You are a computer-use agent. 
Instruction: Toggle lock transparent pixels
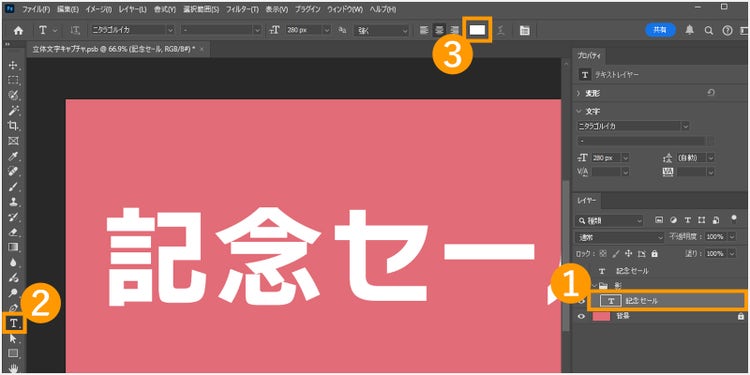603,253
